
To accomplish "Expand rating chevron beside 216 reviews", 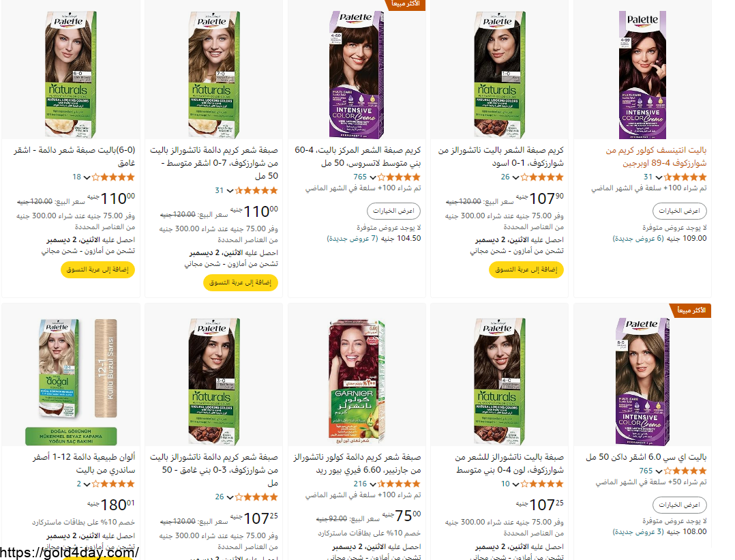I will [x=373, y=484].
